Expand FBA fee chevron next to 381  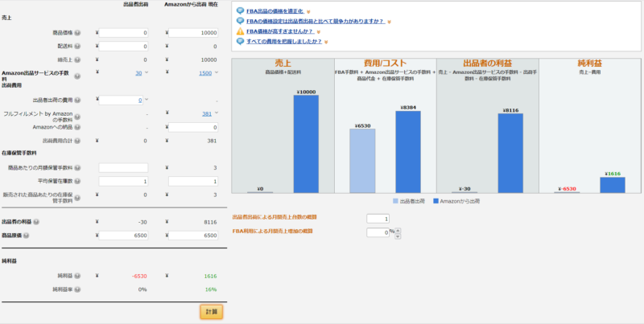216,113
